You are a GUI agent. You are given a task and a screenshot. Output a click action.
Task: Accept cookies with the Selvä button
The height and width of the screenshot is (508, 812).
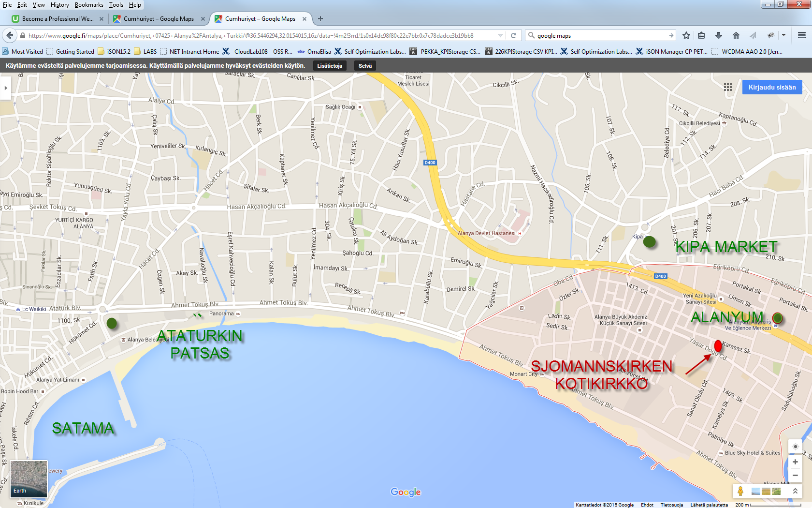365,66
